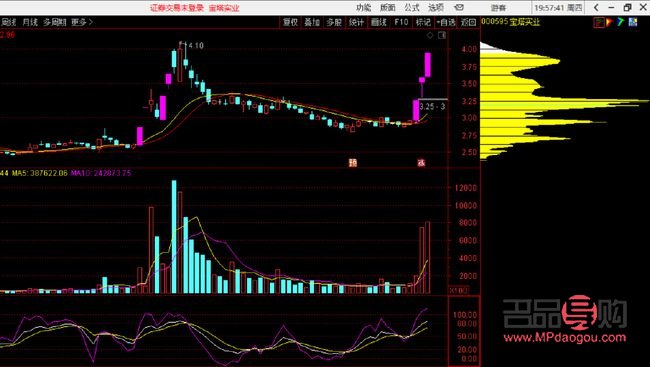Click the diamond icon above price chart
Screen dimensions: 650x367
[x=430, y=36]
